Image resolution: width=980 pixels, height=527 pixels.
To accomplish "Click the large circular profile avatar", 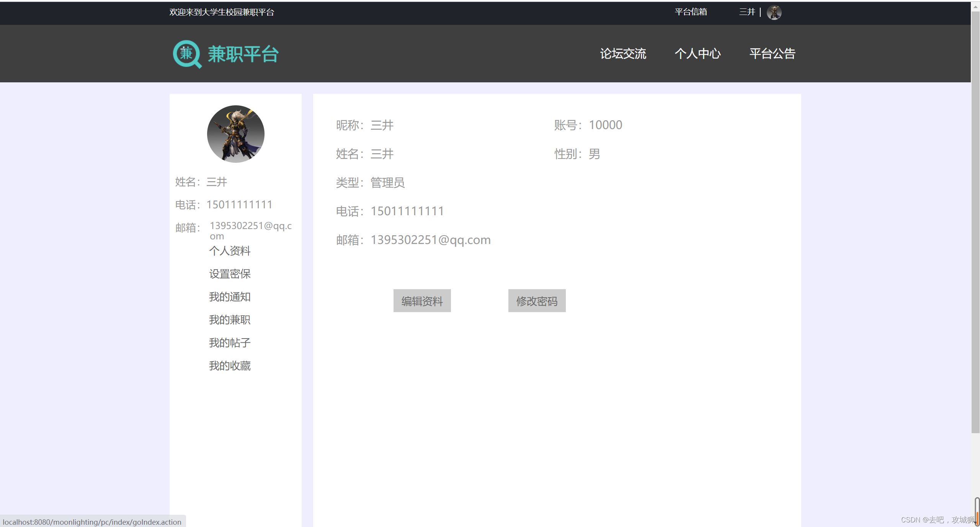I will pos(235,134).
